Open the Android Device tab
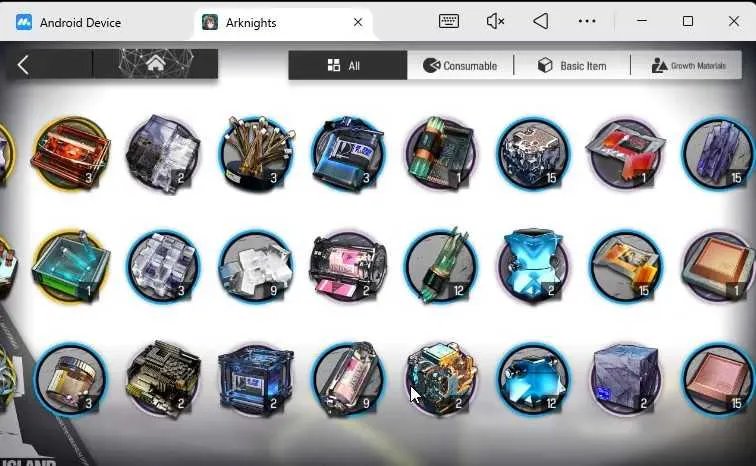The height and width of the screenshot is (466, 756). [x=68, y=23]
